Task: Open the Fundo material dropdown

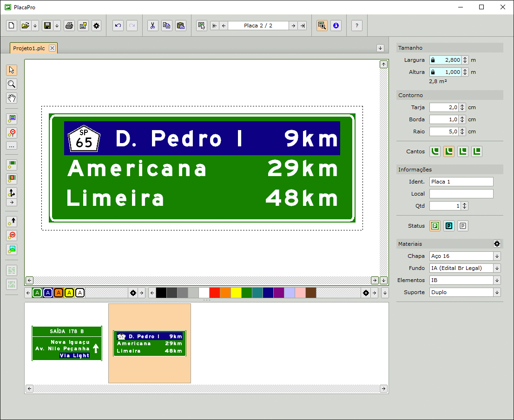Action: [x=497, y=268]
